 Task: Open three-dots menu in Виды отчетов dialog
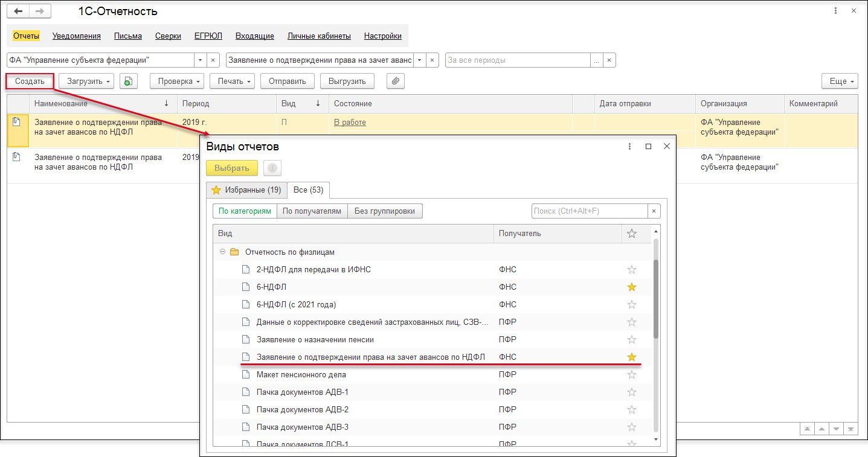point(630,146)
